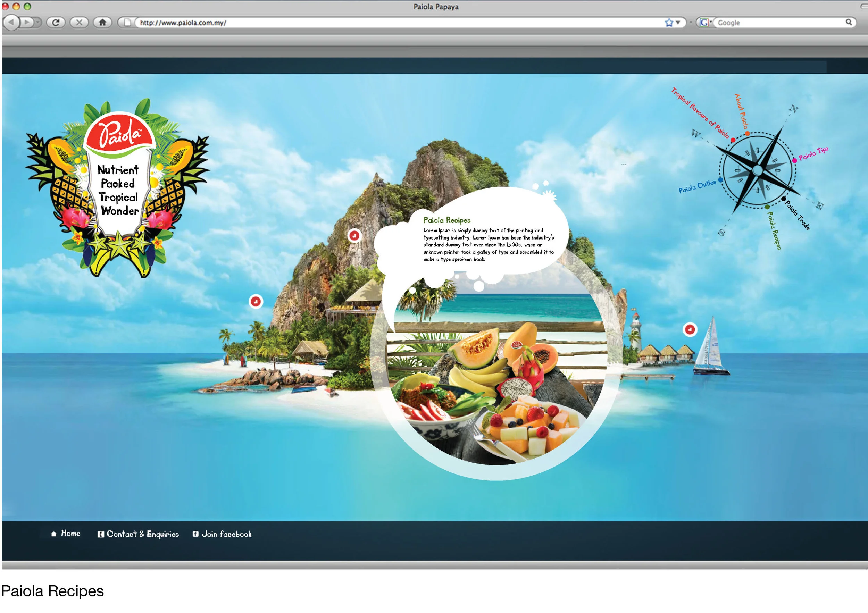The image size is (868, 613).
Task: Stop loading with the X toolbar button
Action: pos(79,22)
